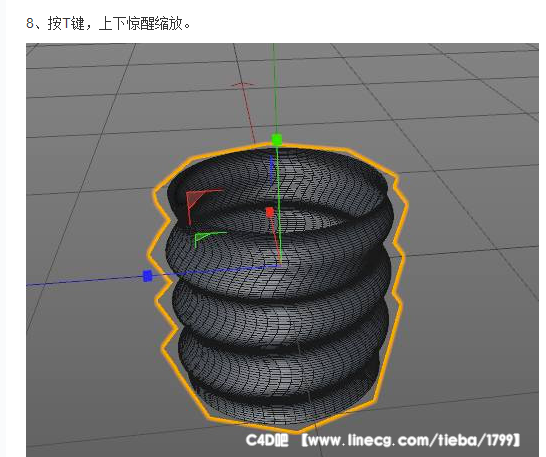Click the blue Z-axis scale handle cube
Viewport: 546px width, 457px height.
coord(148,276)
